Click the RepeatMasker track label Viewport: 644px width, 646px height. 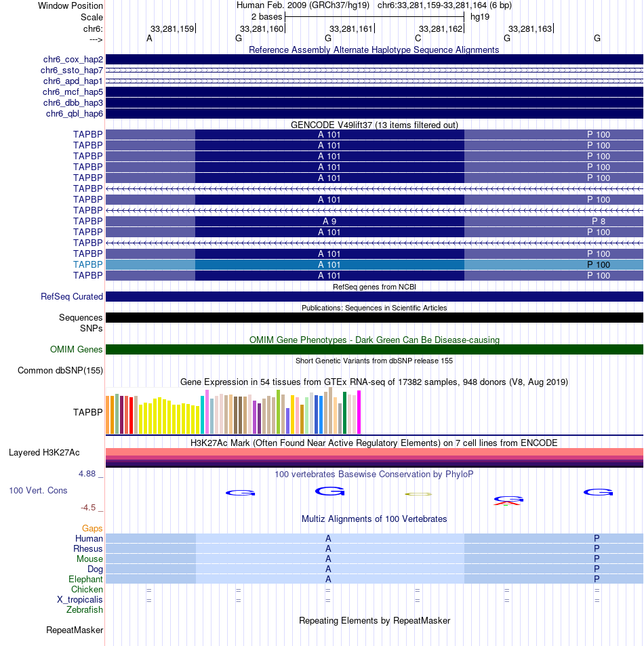tap(75, 630)
